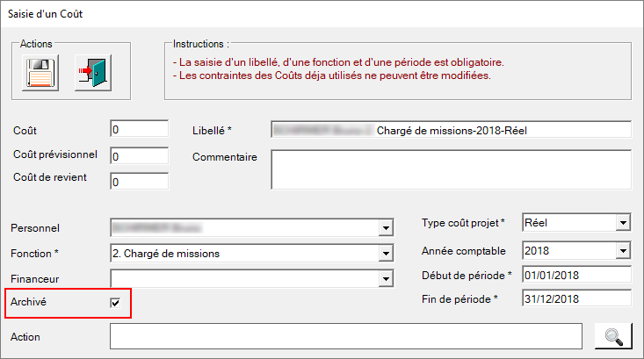Click the Saisie d'un Coût title bar
Image resolution: width=644 pixels, height=359 pixels.
point(322,14)
